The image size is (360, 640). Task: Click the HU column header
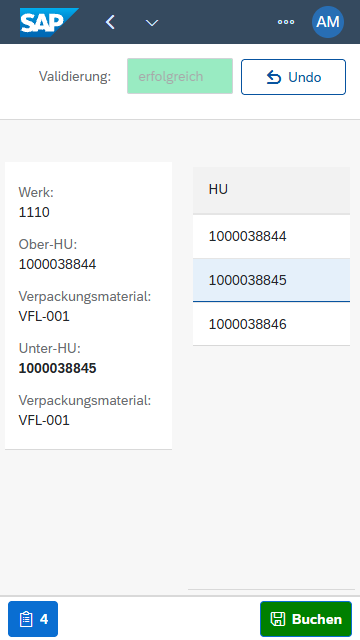coord(271,190)
